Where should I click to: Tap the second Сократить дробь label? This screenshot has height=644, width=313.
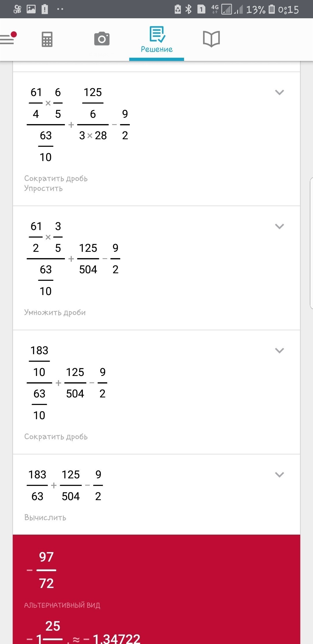[56, 437]
